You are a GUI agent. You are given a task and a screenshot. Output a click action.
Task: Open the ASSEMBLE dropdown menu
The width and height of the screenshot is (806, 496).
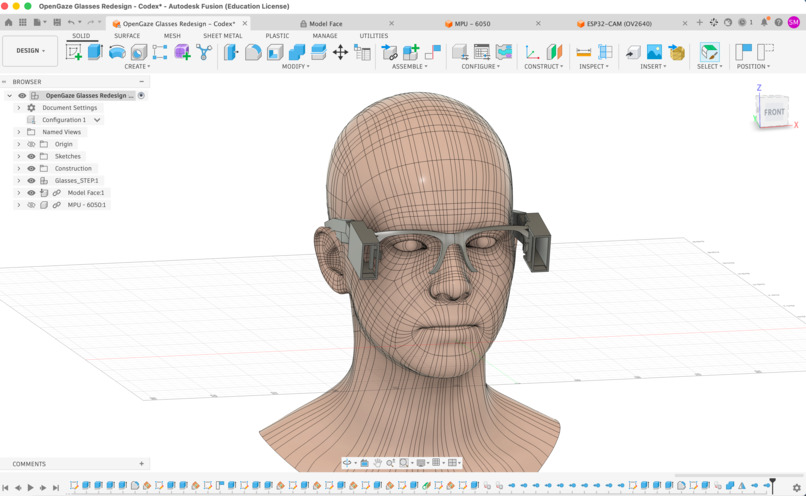pos(410,66)
